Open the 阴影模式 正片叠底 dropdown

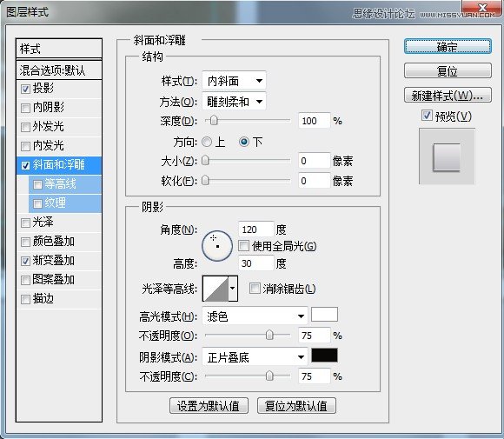pyautogui.click(x=255, y=357)
